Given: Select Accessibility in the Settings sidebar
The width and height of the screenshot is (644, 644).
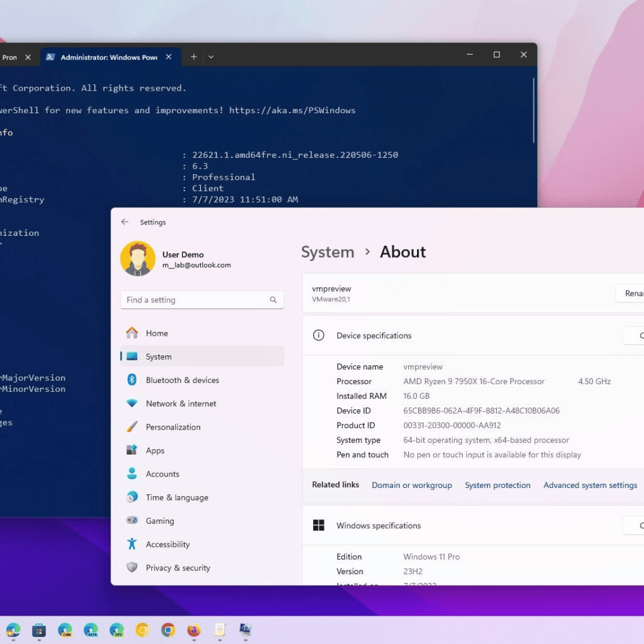Looking at the screenshot, I should [167, 544].
